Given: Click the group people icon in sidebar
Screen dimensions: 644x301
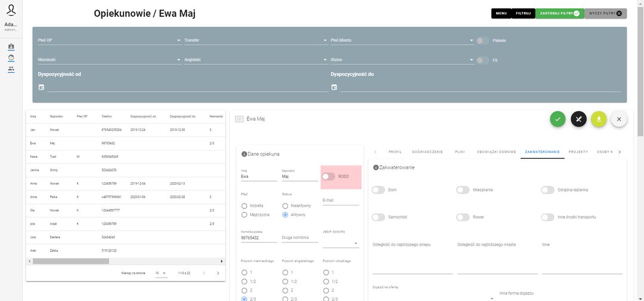Looking at the screenshot, I should (x=11, y=69).
